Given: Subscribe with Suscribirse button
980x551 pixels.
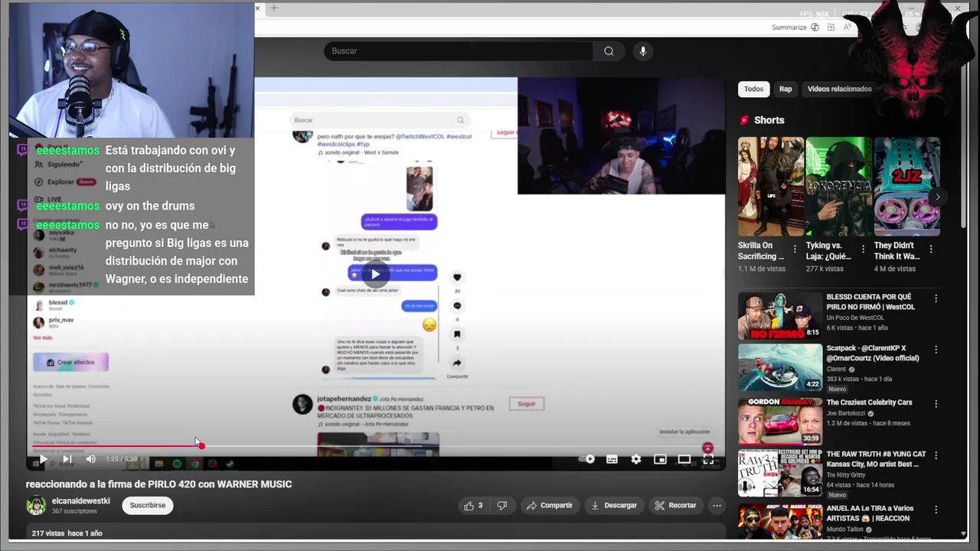Looking at the screenshot, I should (x=148, y=505).
